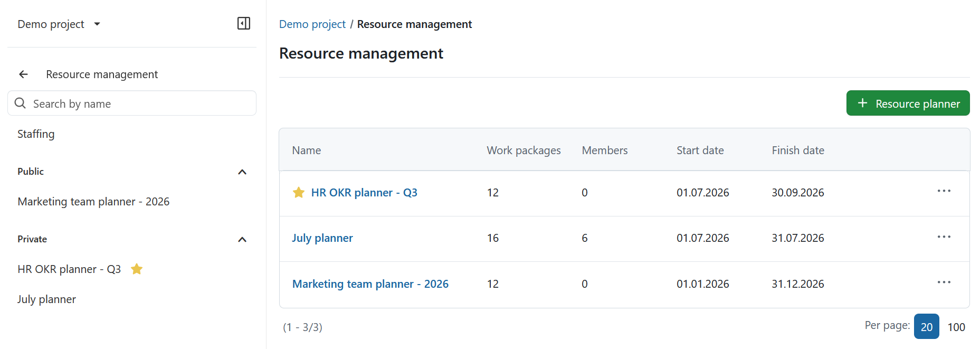
Task: Click the Members column header
Action: (x=605, y=150)
